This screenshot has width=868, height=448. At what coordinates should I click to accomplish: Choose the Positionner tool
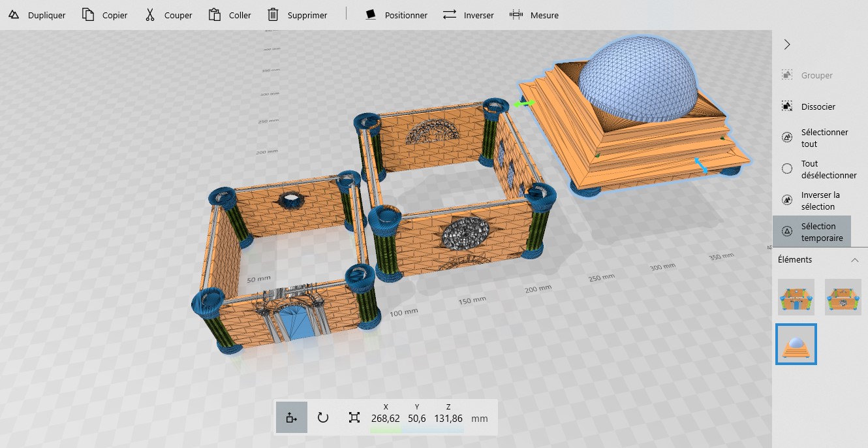click(371, 15)
